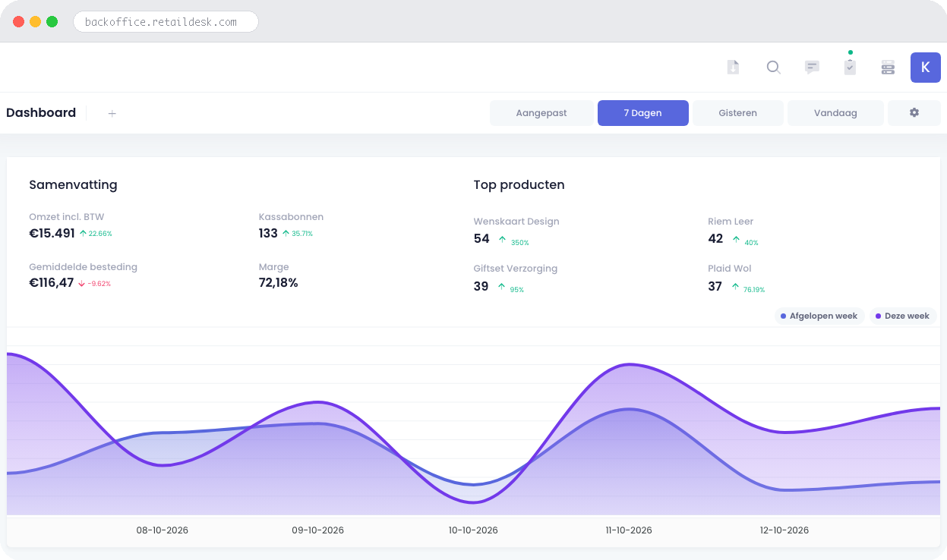Viewport: 947px width, 560px height.
Task: Open the clipboard tasks icon
Action: coord(850,68)
